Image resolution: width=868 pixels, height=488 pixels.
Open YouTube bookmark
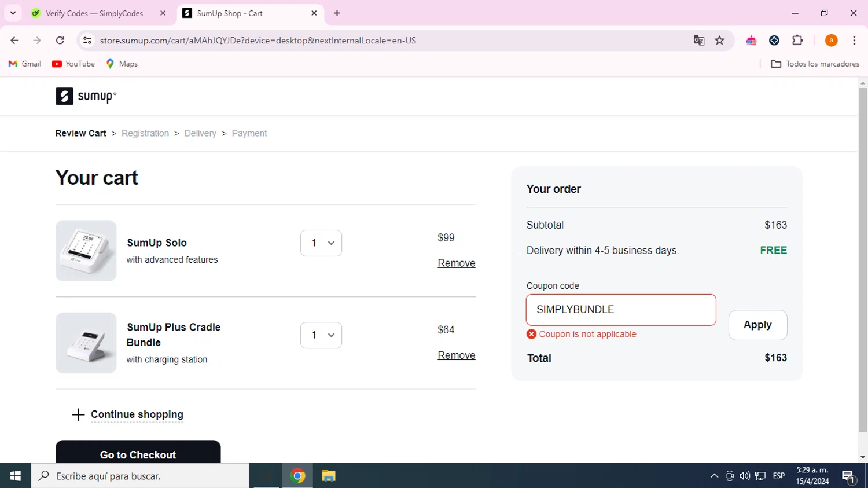tap(73, 64)
